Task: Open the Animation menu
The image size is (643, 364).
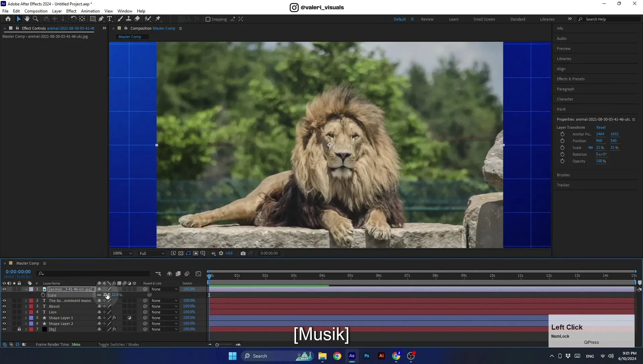Action: [x=90, y=11]
